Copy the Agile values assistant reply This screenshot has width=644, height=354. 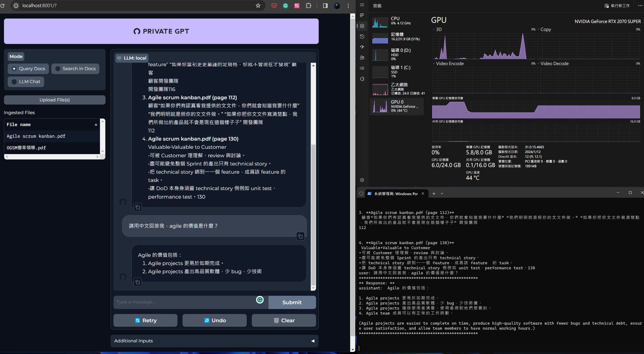click(x=137, y=282)
